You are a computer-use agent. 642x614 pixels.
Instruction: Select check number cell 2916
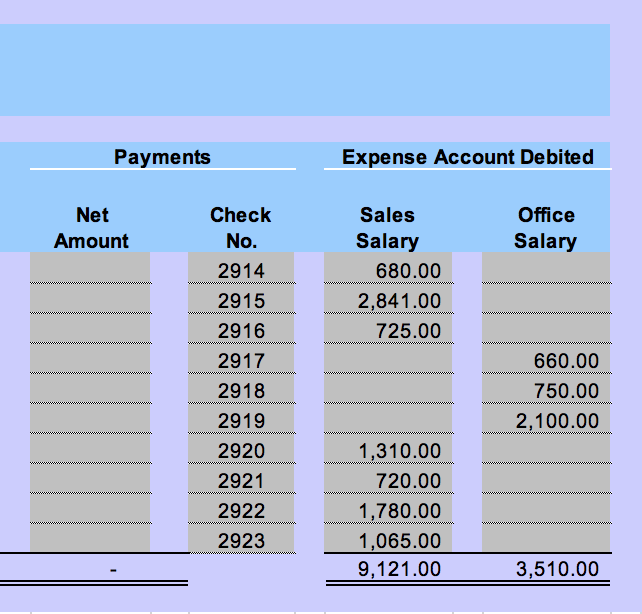[241, 328]
